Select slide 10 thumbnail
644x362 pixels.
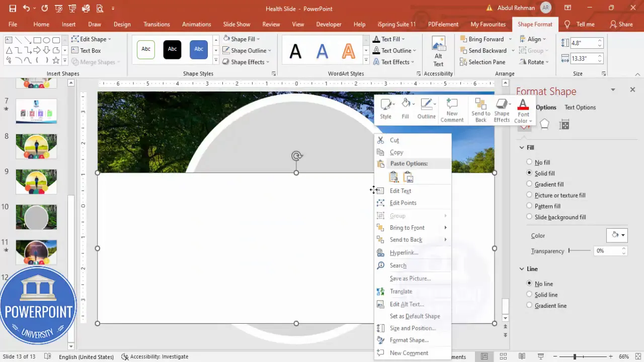coord(36,217)
